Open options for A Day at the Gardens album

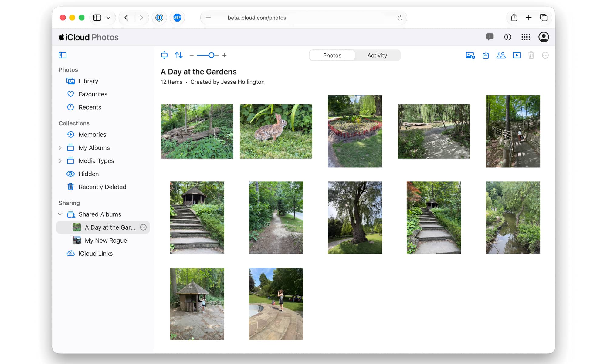[143, 227]
